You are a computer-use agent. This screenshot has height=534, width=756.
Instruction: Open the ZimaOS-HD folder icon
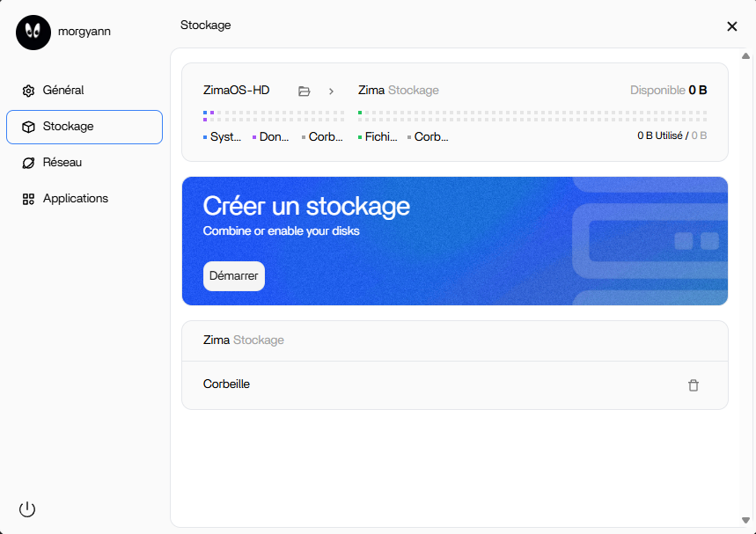coord(304,91)
